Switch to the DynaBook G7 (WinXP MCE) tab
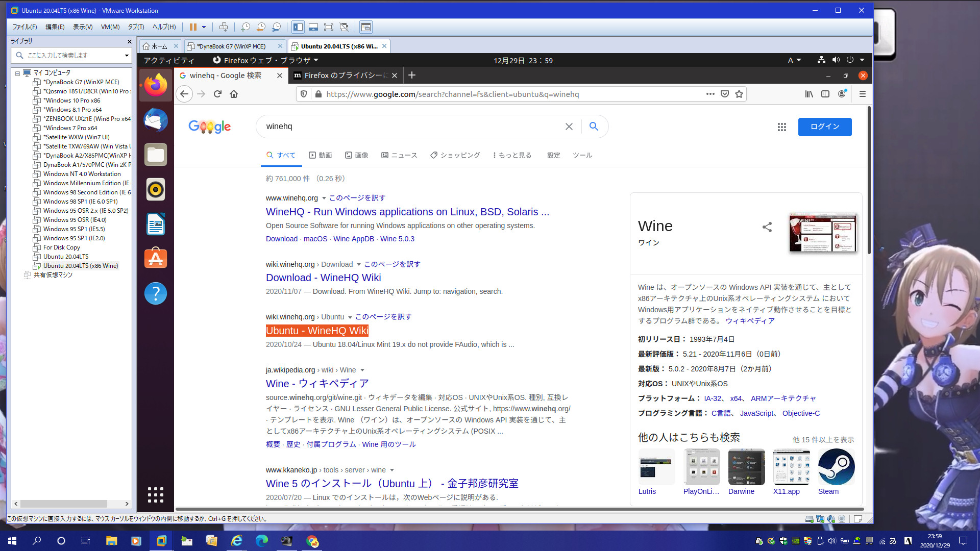The width and height of the screenshot is (980, 551). coord(231,46)
